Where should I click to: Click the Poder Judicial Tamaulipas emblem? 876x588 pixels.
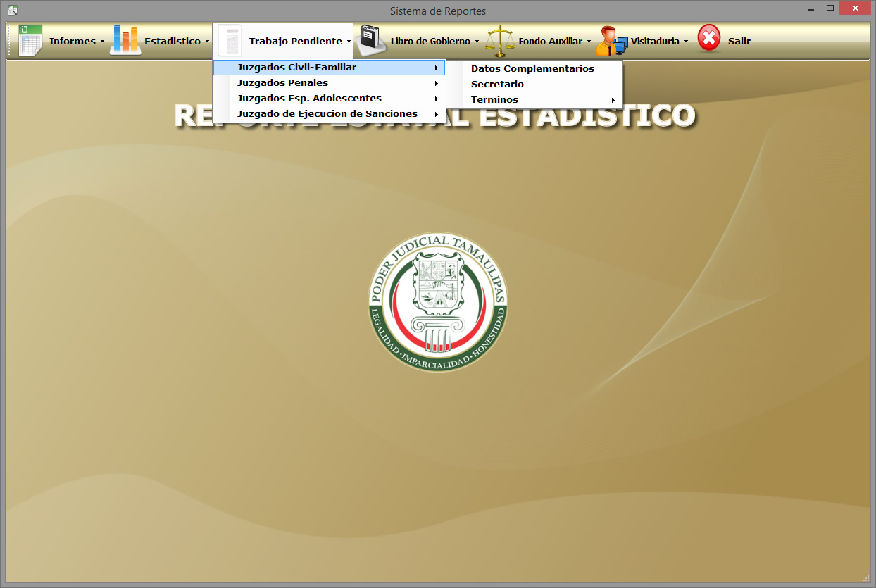tap(437, 303)
